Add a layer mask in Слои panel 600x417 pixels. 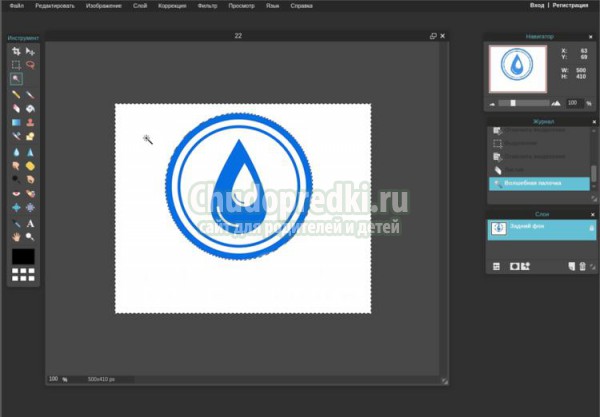click(514, 266)
